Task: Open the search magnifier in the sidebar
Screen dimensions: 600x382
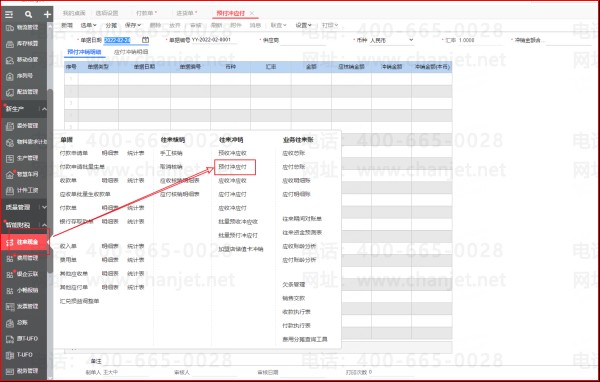Action: pos(28,15)
